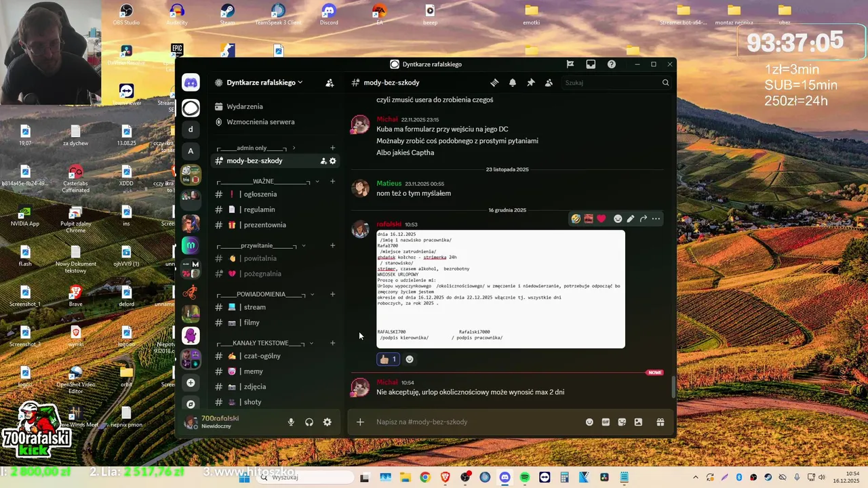Invite people icon next to server name
The width and height of the screenshot is (868, 488).
330,83
